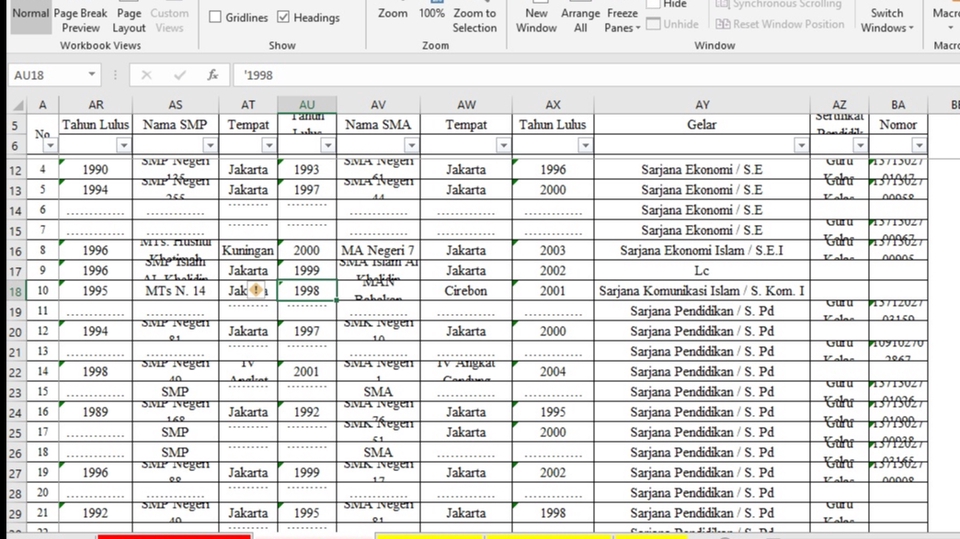This screenshot has width=960, height=539.
Task: Select cell 1989 in row 24
Action: click(96, 412)
